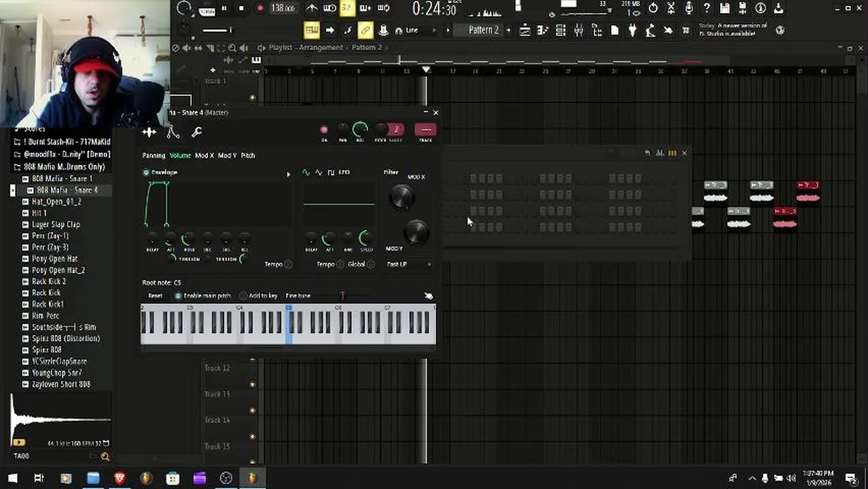Image resolution: width=868 pixels, height=489 pixels.
Task: Select Spinz 808 (Distortion) sample
Action: point(66,338)
